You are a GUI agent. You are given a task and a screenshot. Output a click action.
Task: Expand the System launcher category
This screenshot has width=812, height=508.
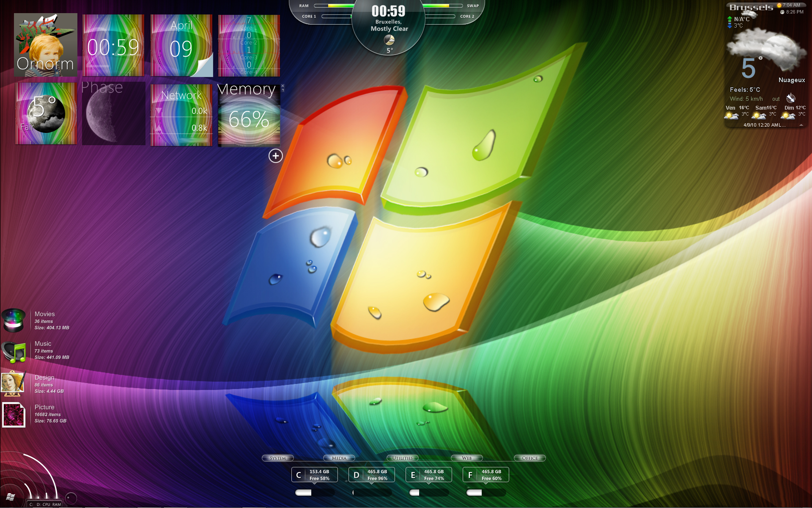tap(277, 458)
